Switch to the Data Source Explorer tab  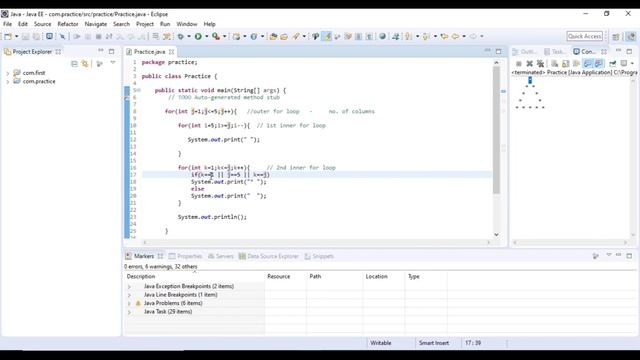point(269,256)
